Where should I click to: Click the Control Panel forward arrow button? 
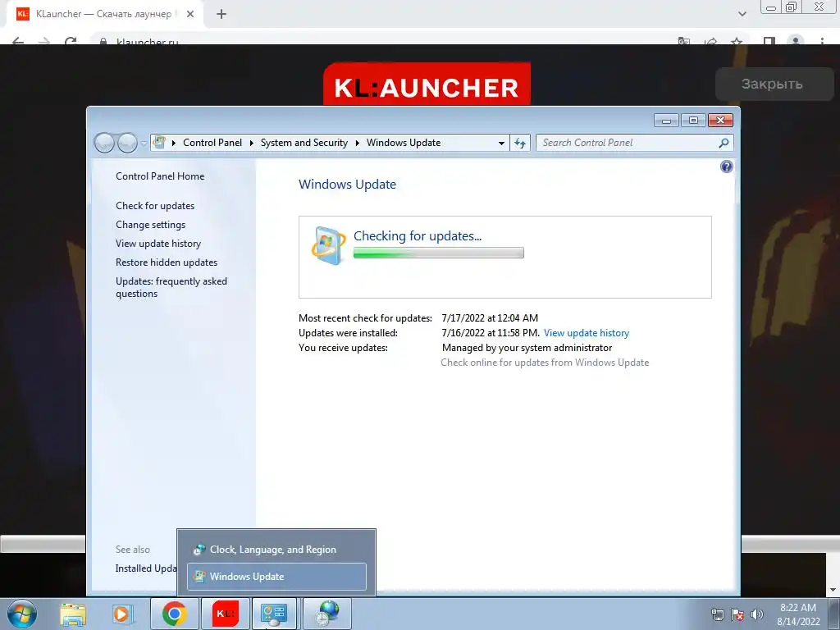[x=127, y=143]
